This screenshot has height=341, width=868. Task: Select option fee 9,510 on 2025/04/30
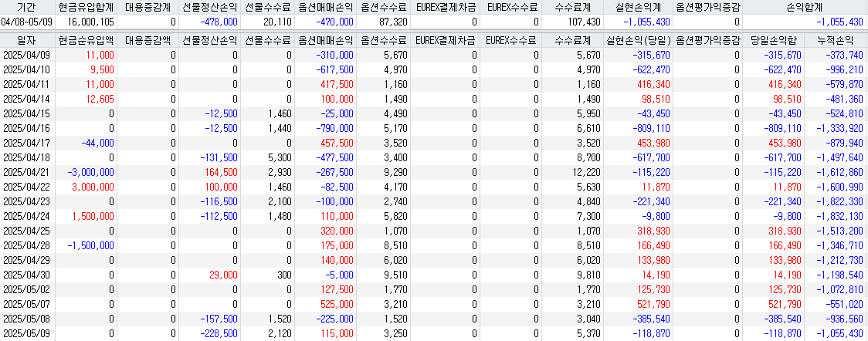tap(396, 275)
